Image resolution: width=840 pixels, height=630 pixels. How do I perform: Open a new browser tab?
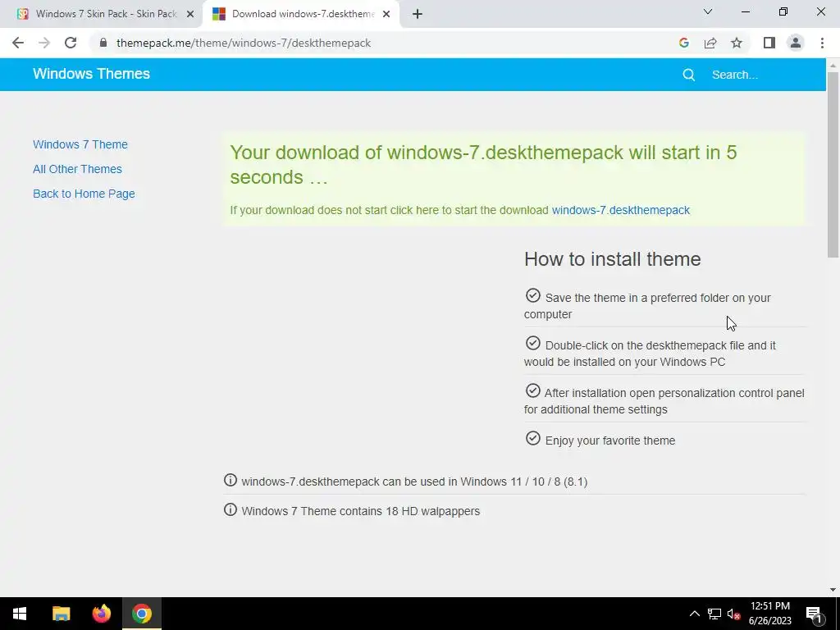(x=418, y=14)
